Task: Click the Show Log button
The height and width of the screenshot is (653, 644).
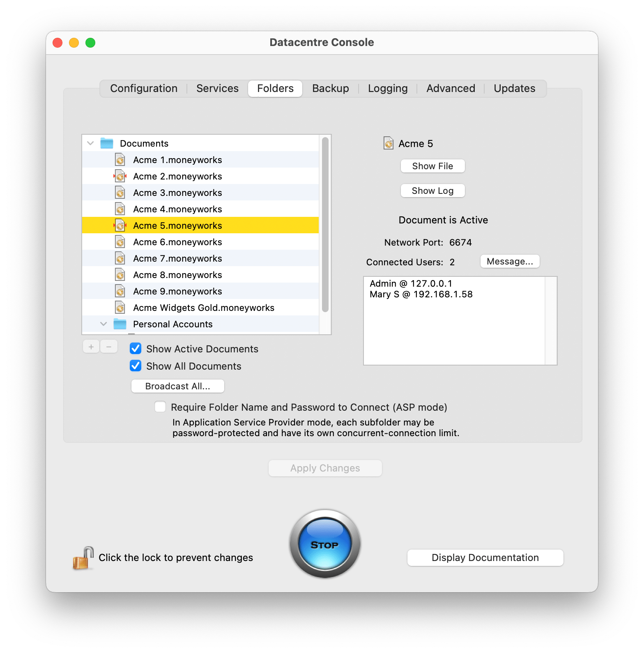Action: coord(432,191)
